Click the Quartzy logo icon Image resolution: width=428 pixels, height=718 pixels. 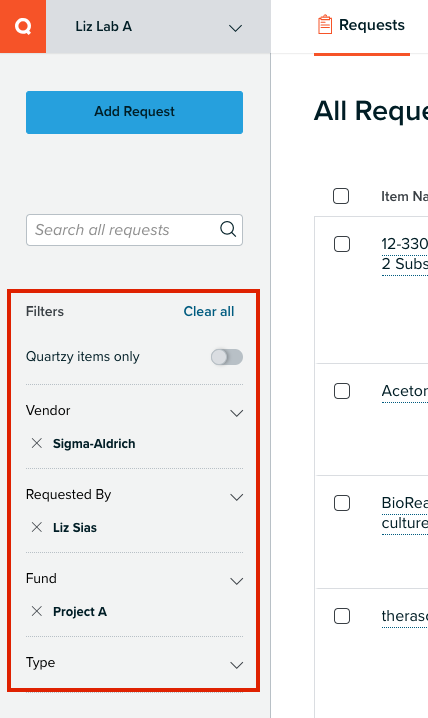23,27
